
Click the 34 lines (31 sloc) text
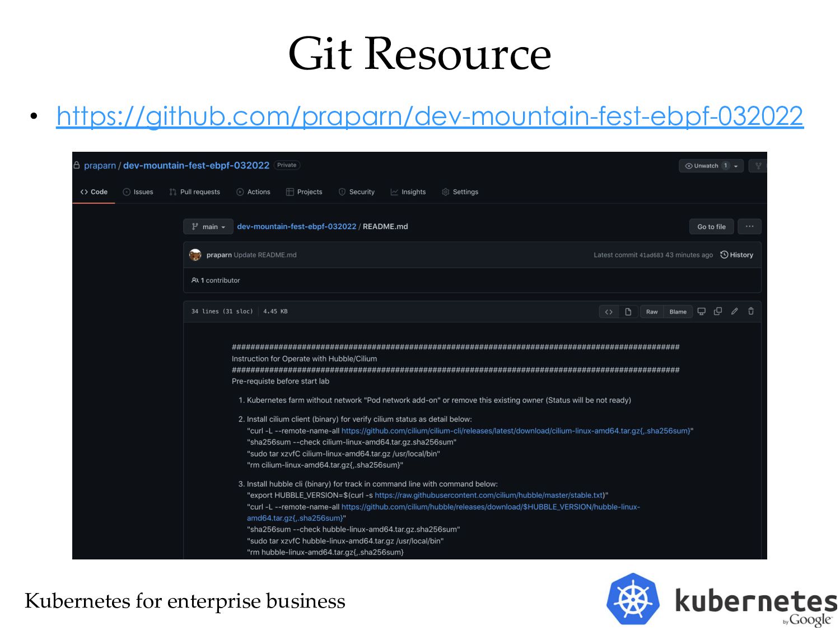[x=222, y=311]
